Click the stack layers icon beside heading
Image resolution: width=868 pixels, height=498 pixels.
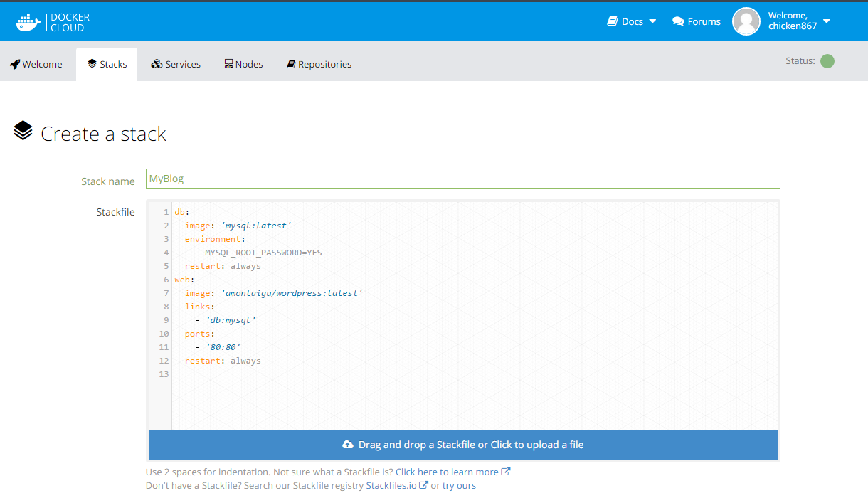coord(23,132)
